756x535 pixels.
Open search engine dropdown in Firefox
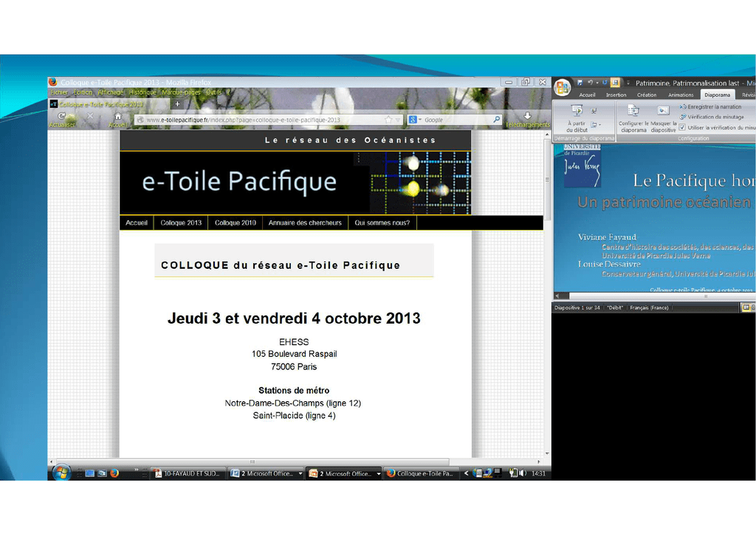(x=416, y=120)
